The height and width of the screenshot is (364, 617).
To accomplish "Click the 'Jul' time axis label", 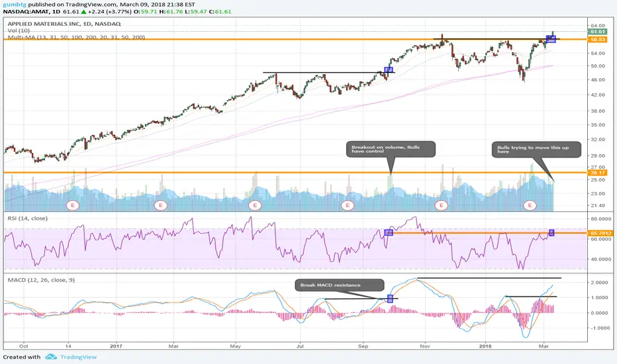I will click(x=300, y=346).
